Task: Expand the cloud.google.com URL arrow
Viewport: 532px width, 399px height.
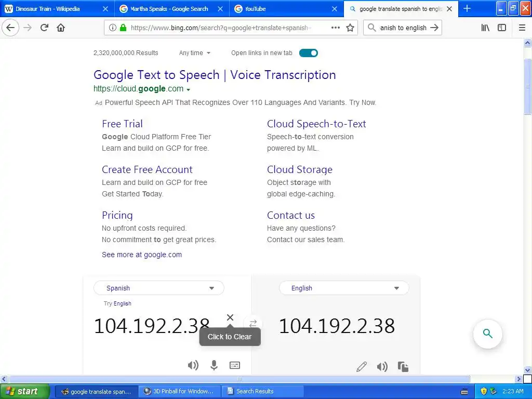Action: click(188, 89)
